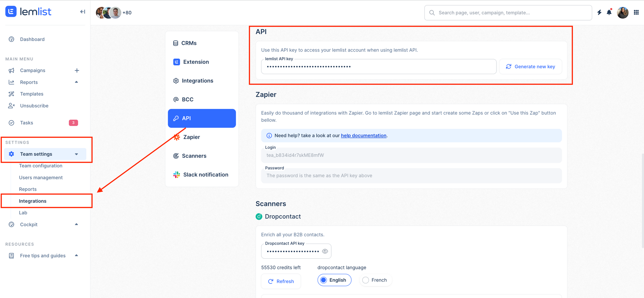Click the global search input
644x298 pixels.
point(508,13)
